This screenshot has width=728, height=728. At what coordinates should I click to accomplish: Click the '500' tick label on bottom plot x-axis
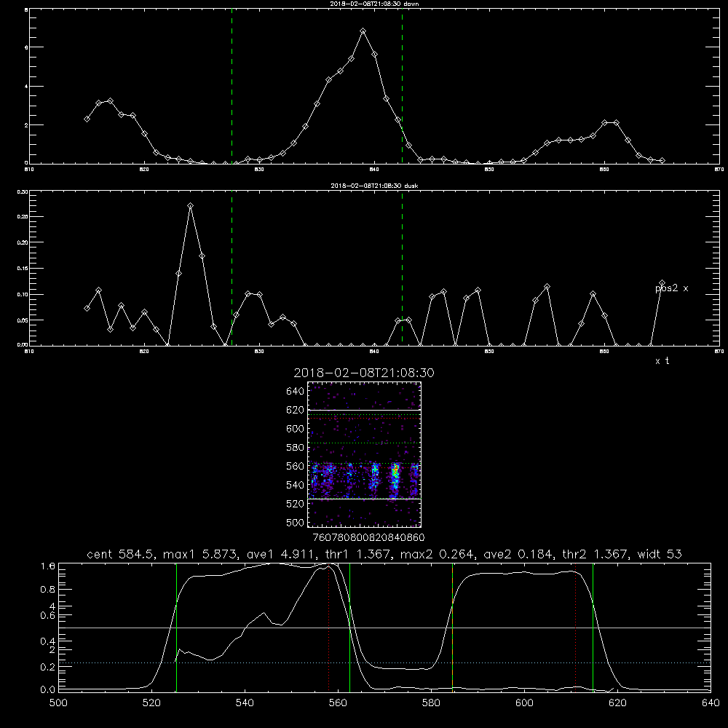(x=58, y=703)
